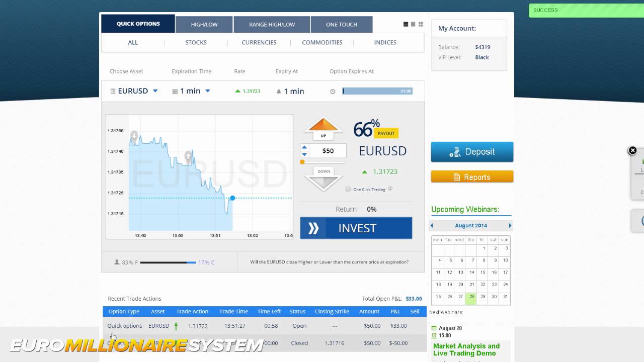Click the Option Type column header
The image size is (644, 362).
(124, 312)
